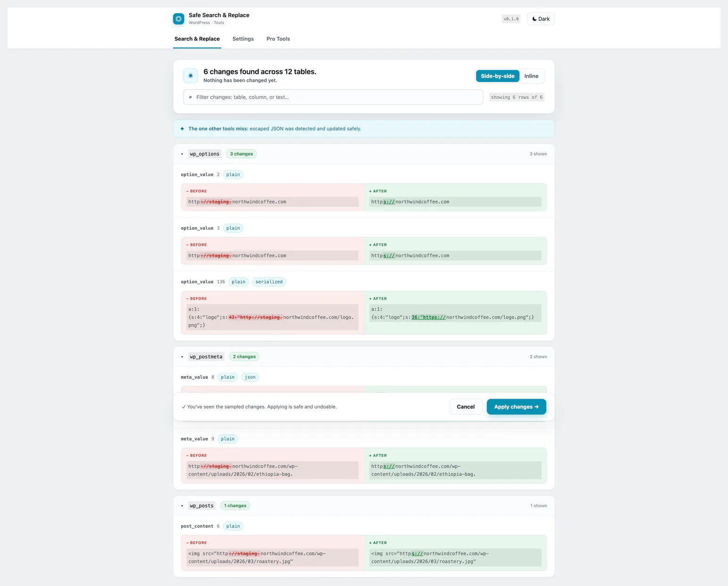Click the plain tag on meta_value 8
This screenshot has width=728, height=586.
228,377
